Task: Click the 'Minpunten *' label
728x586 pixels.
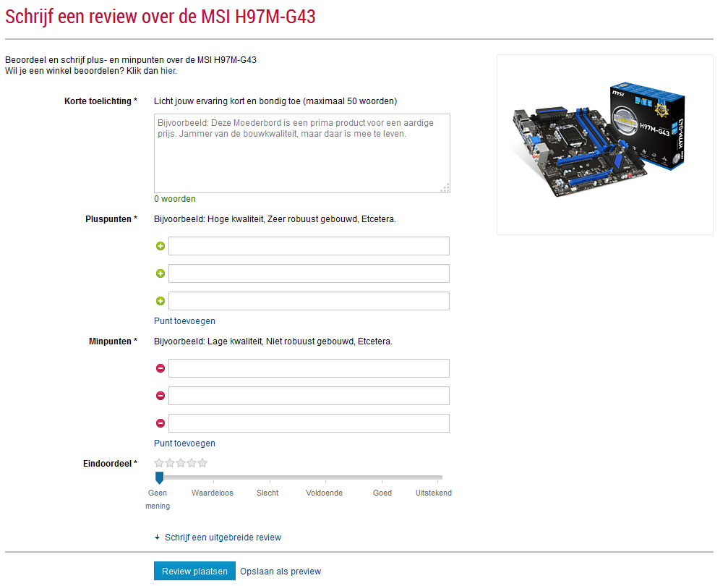Action: (x=114, y=341)
